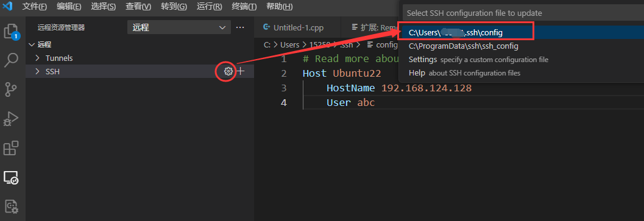Open SSH config gear icon

click(x=228, y=71)
